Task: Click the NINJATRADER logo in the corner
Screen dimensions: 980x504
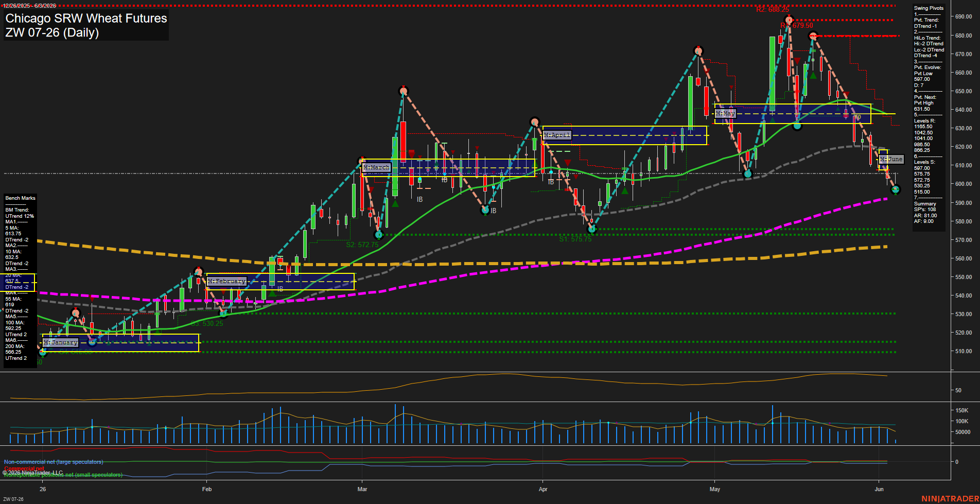Action: pos(950,499)
